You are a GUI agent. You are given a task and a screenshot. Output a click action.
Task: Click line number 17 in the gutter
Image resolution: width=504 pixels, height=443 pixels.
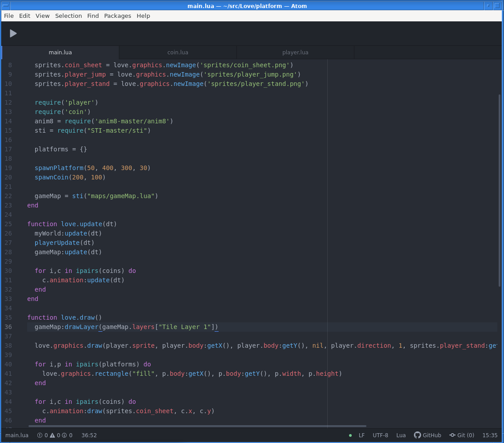pyautogui.click(x=8, y=149)
